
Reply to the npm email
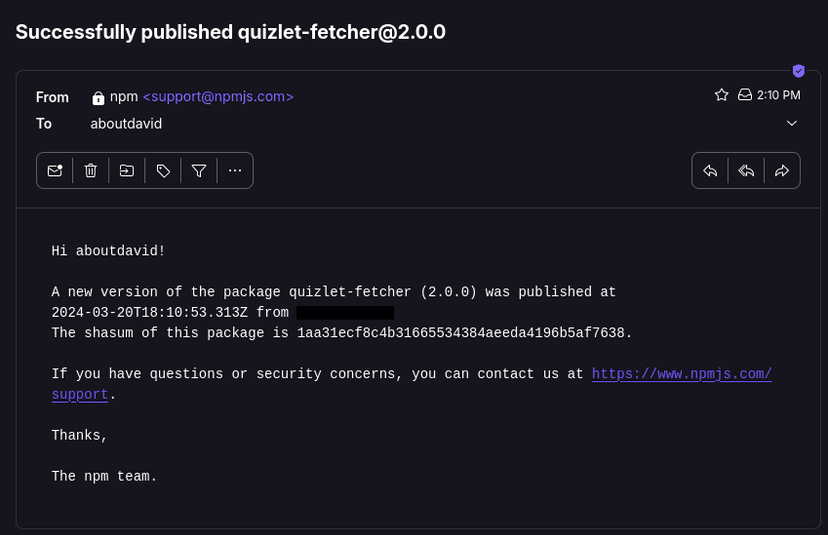click(710, 171)
